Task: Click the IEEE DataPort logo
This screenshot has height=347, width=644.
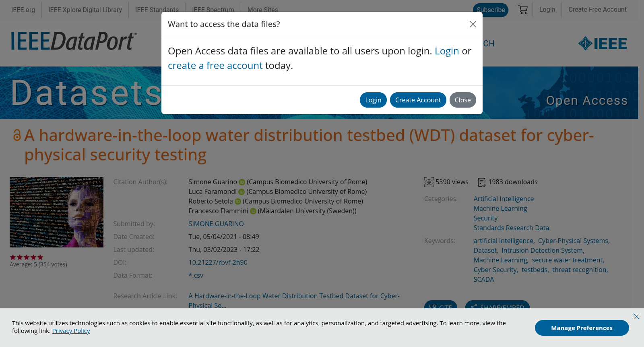Action: pyautogui.click(x=74, y=41)
